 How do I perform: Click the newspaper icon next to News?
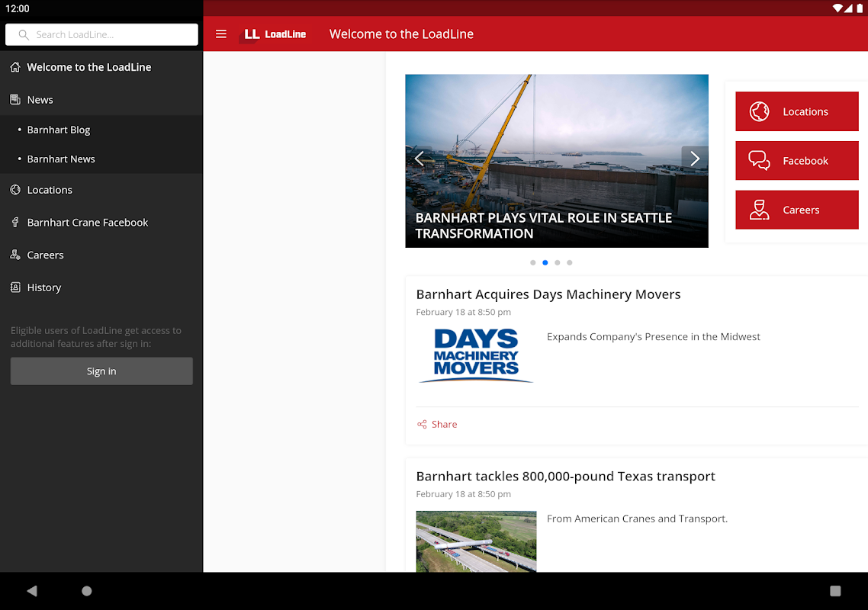click(x=15, y=100)
